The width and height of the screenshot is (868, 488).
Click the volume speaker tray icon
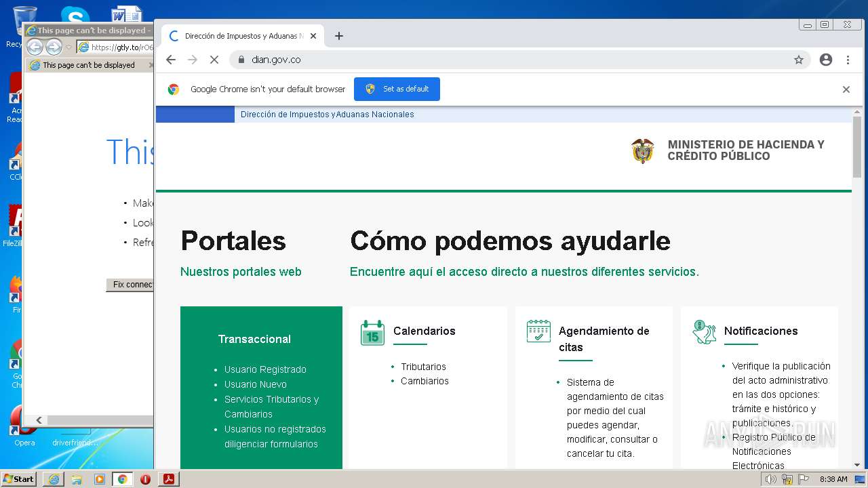tap(771, 479)
